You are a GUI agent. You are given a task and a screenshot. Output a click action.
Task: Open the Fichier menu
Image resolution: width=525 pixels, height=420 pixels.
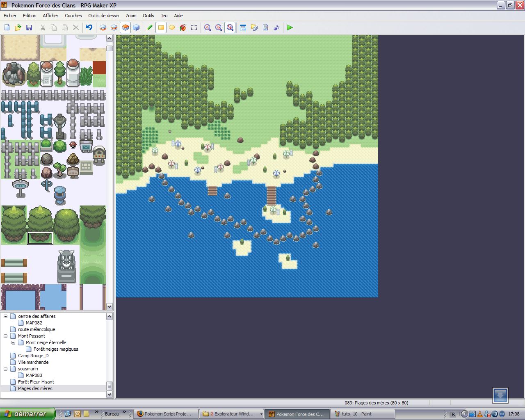10,16
